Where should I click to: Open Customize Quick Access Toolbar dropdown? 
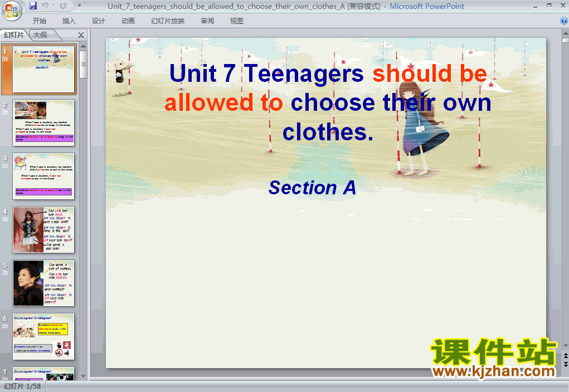coord(80,6)
